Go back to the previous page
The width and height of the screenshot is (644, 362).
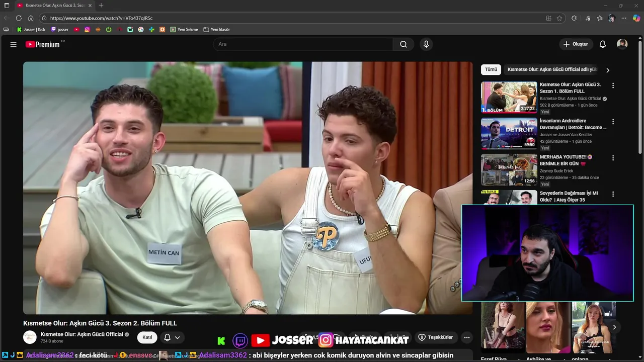7,18
